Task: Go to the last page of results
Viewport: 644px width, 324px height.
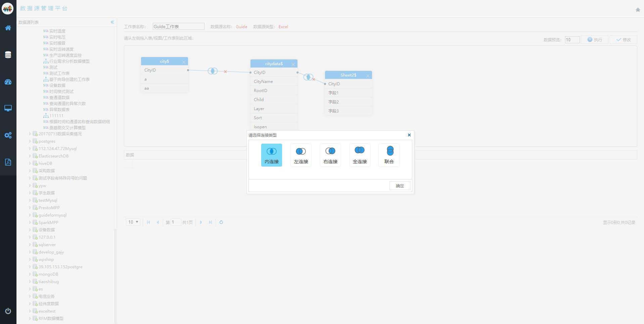Action: pyautogui.click(x=210, y=222)
